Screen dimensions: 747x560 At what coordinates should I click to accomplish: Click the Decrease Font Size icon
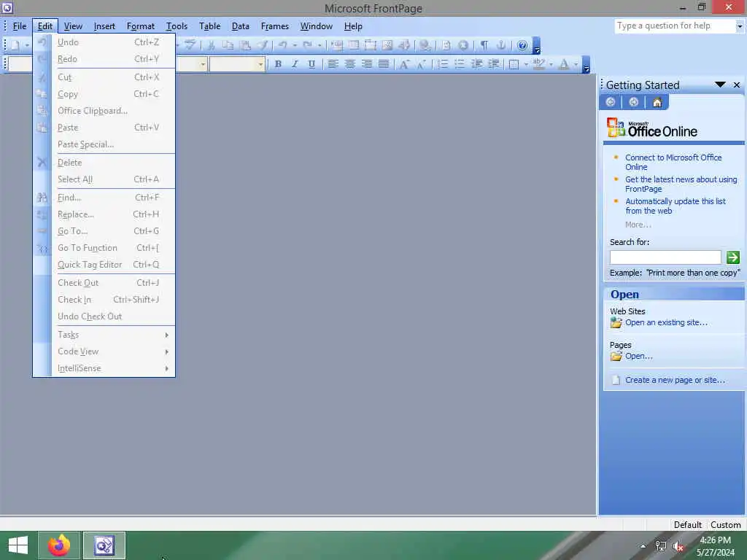[421, 64]
